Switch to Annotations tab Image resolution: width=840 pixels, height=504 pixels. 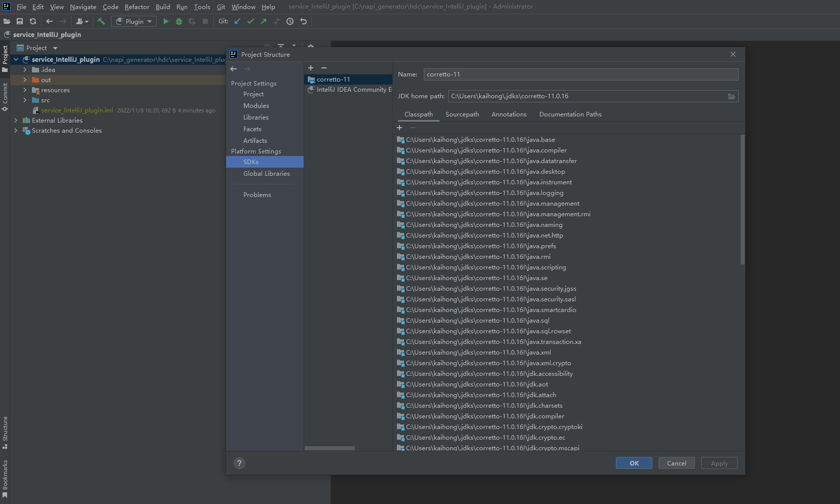(x=509, y=114)
